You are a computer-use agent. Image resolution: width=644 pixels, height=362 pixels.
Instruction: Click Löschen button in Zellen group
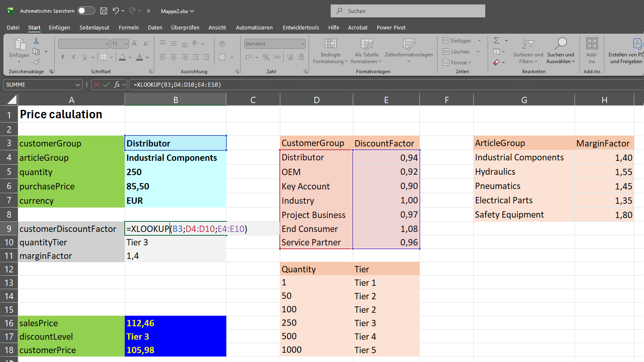456,52
